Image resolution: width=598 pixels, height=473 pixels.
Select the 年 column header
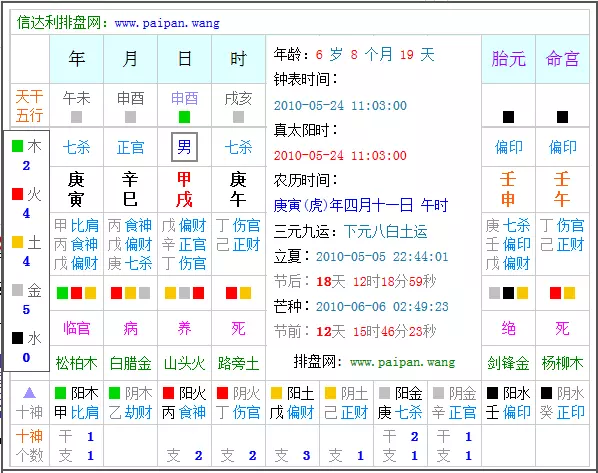[76, 59]
